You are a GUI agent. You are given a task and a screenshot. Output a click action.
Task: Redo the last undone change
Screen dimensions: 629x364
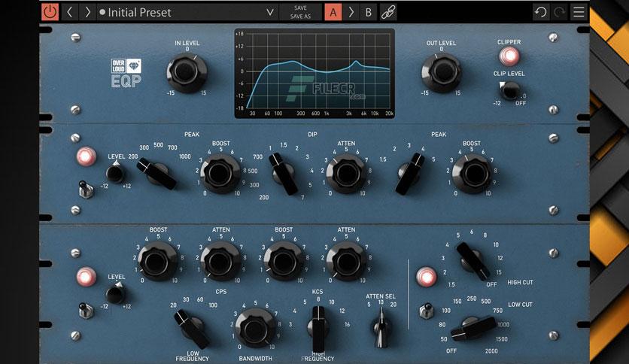tap(559, 12)
